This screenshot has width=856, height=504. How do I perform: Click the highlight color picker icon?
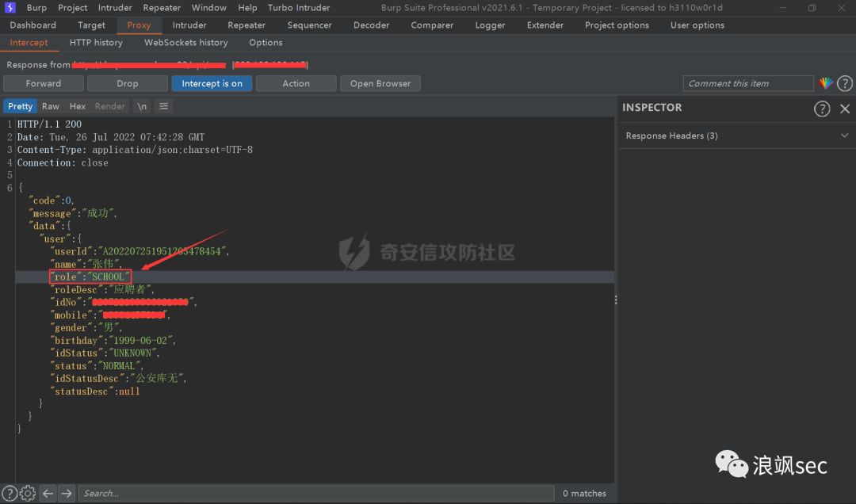tap(825, 83)
